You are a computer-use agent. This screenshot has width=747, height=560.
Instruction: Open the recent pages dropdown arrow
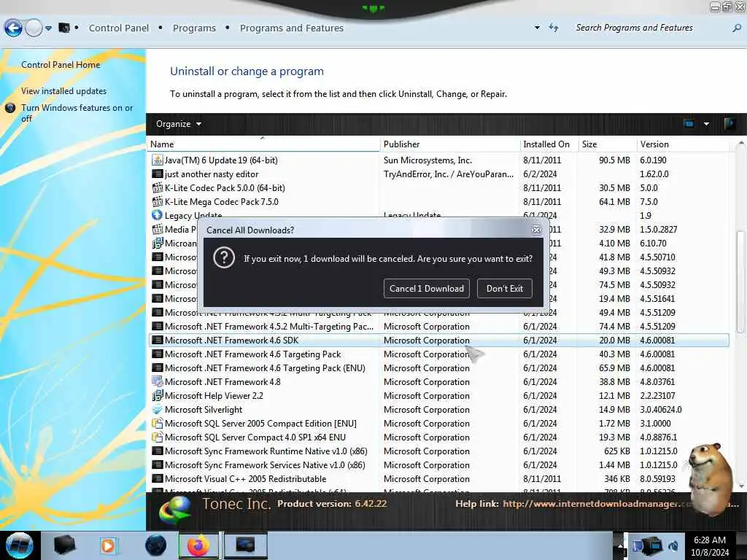pos(48,28)
